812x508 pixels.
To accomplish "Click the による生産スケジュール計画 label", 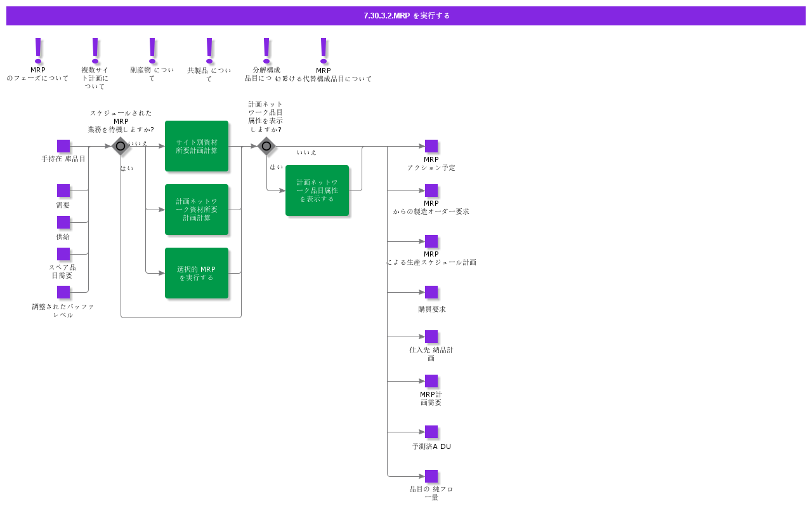I will 431,263.
